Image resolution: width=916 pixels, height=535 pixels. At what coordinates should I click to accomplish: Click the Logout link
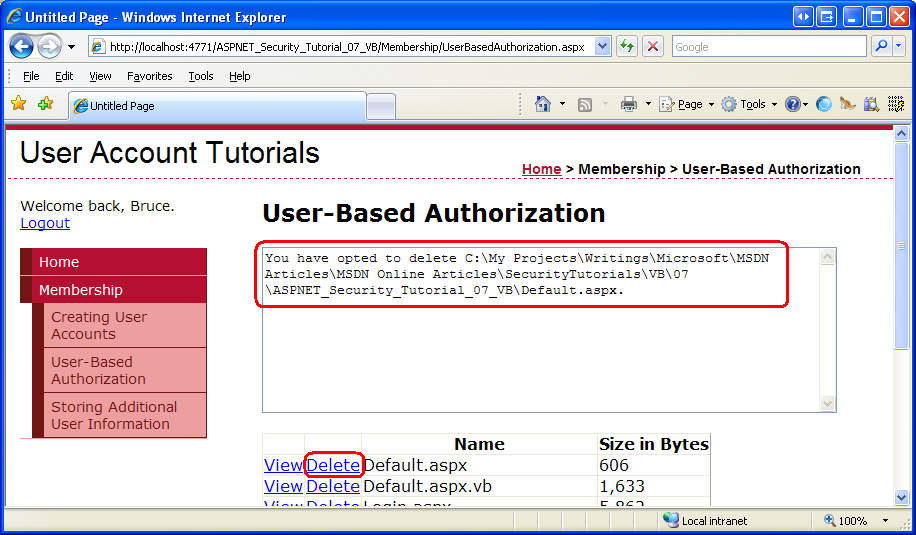tap(45, 223)
